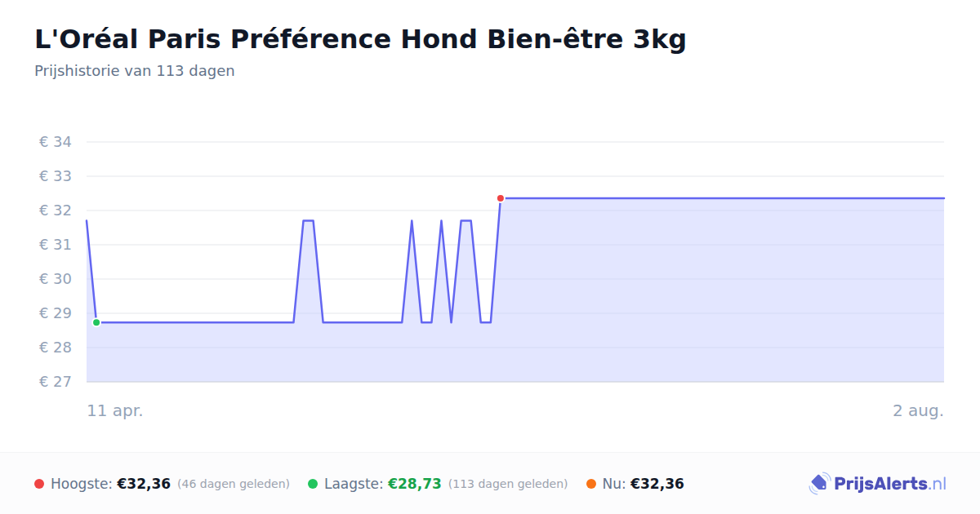Click the highest price value €32,36

(x=144, y=484)
